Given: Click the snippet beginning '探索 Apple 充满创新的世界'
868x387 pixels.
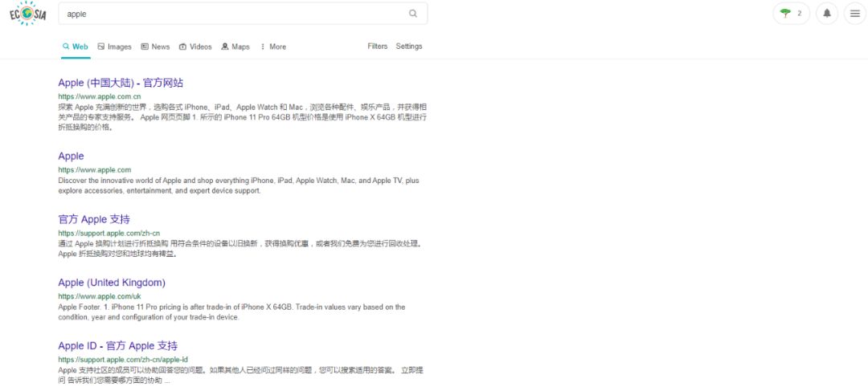Looking at the screenshot, I should pos(243,116).
